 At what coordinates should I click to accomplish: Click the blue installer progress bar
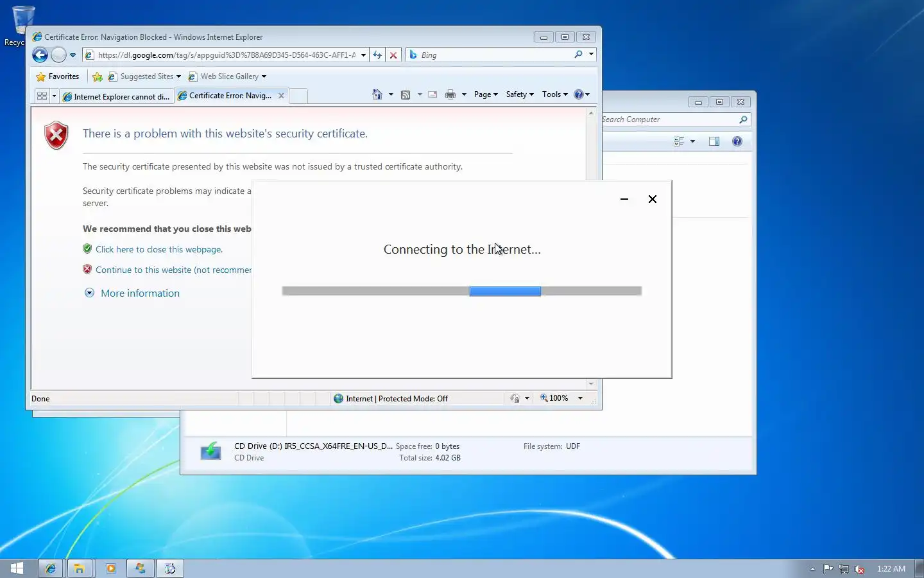pyautogui.click(x=462, y=291)
